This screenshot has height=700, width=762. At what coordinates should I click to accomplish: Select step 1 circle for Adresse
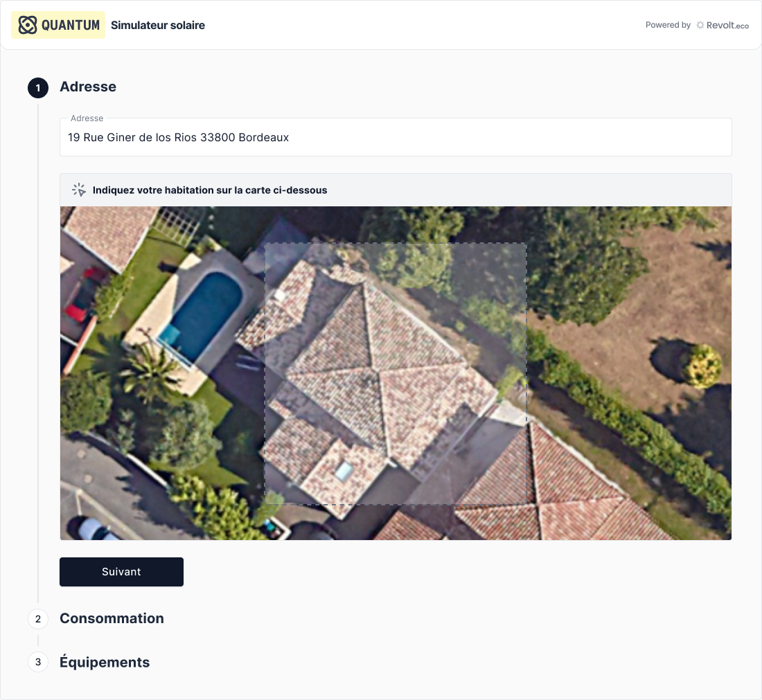pos(38,88)
